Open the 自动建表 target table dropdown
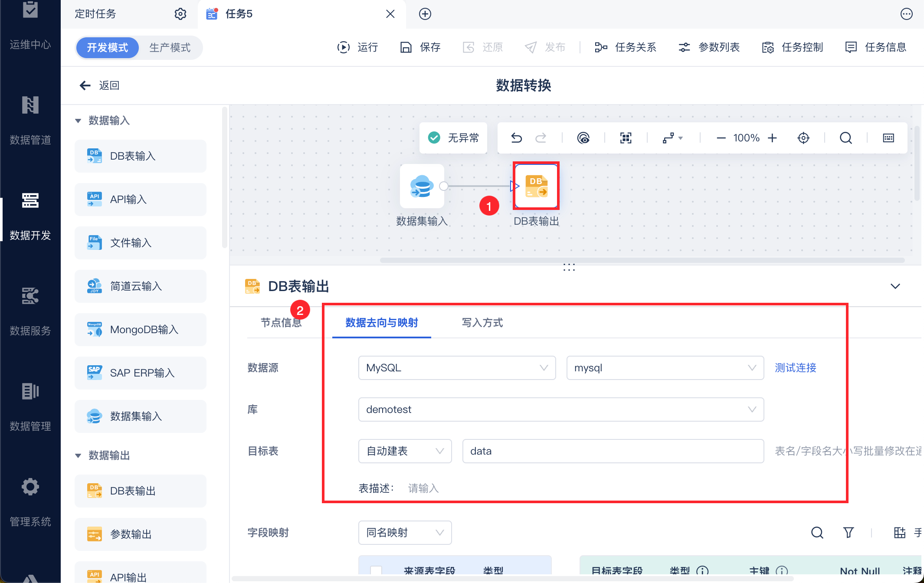The width and height of the screenshot is (924, 583). tap(404, 451)
